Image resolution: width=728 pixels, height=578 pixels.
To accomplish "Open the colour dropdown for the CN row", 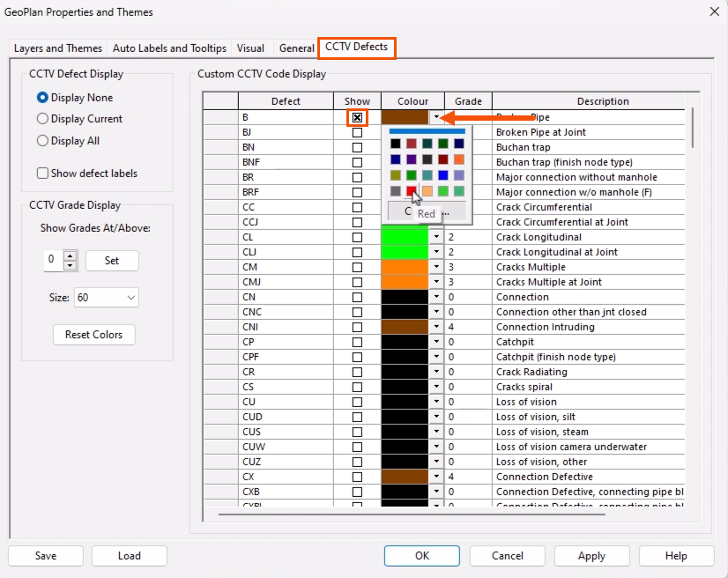I will (437, 297).
